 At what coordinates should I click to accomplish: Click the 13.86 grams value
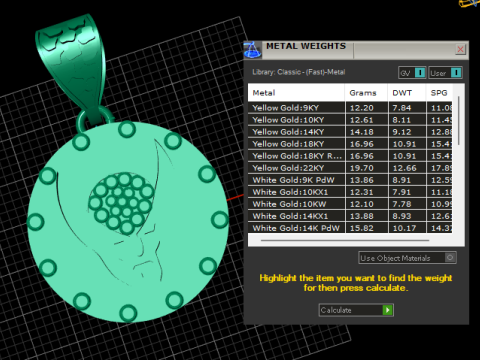point(362,180)
